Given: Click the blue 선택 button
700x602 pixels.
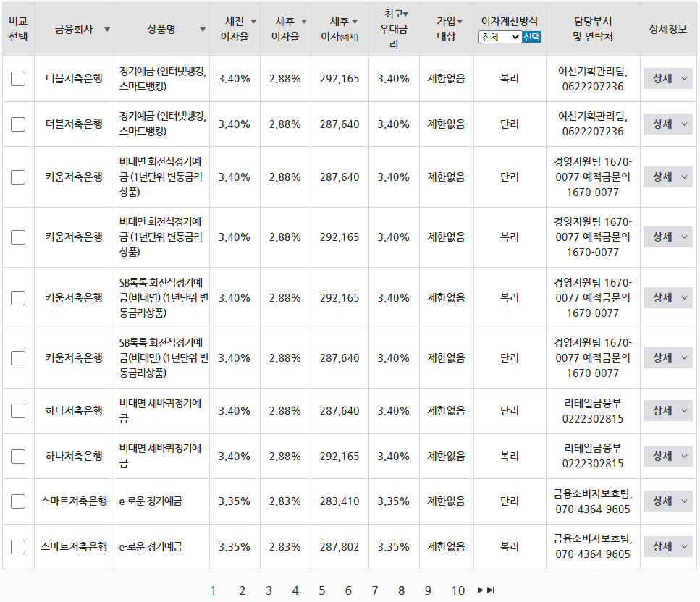Looking at the screenshot, I should click(x=531, y=37).
